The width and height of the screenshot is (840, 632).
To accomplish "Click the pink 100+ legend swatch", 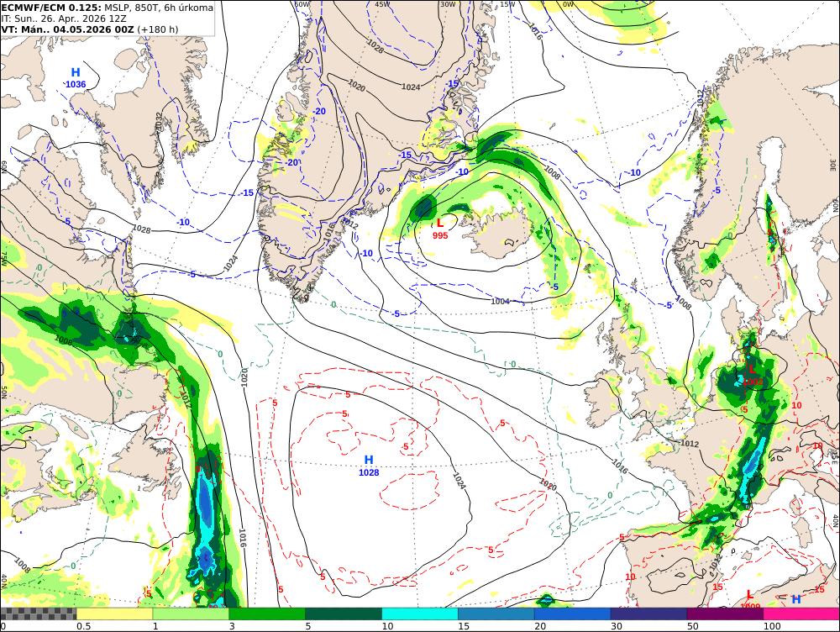I will pos(801,614).
